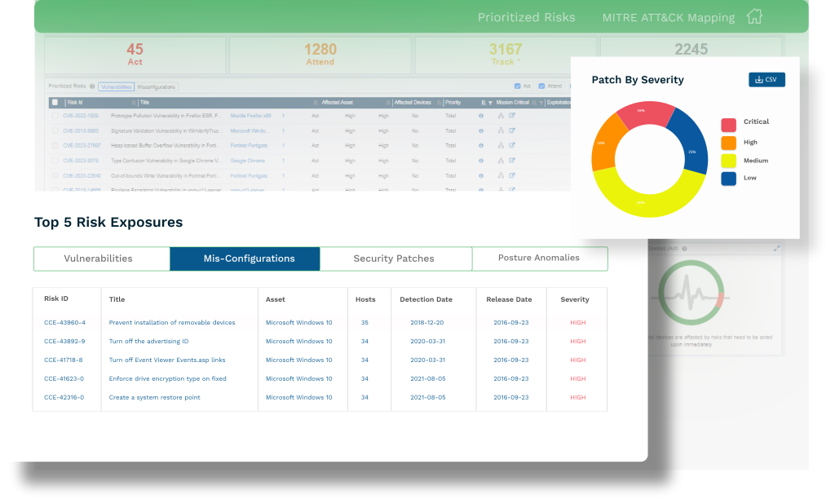
Task: Switch to the Security Patches tab
Action: [394, 259]
